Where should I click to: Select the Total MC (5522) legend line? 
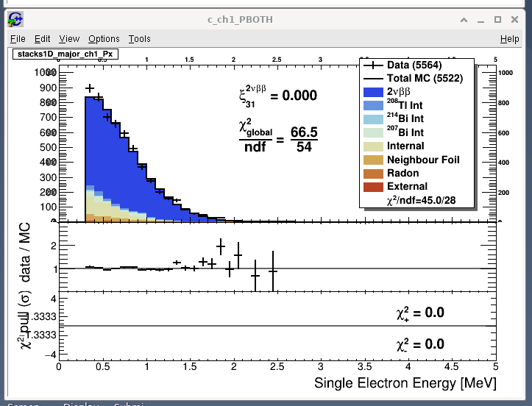pyautogui.click(x=372, y=79)
